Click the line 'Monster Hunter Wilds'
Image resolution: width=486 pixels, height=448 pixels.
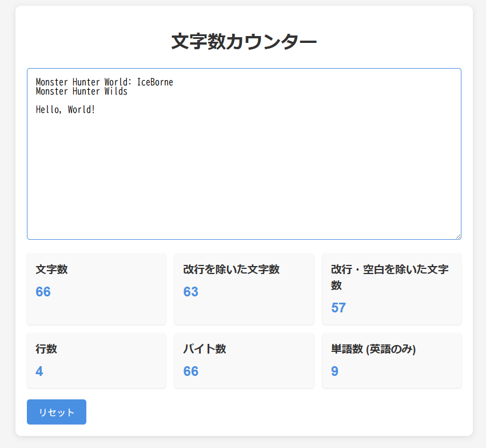click(82, 91)
